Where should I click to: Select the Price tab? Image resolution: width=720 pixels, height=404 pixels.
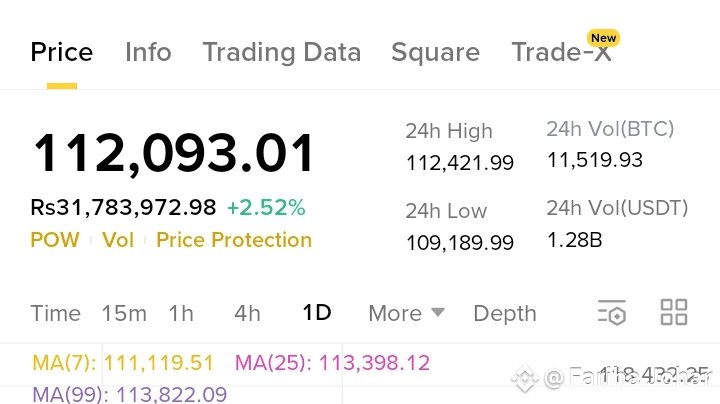point(62,52)
